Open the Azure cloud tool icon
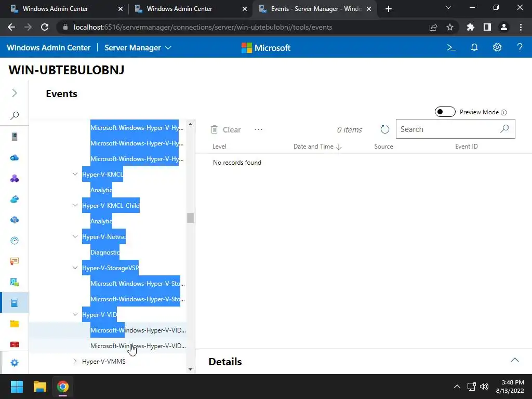Screen dimensions: 532x399 pyautogui.click(x=14, y=157)
